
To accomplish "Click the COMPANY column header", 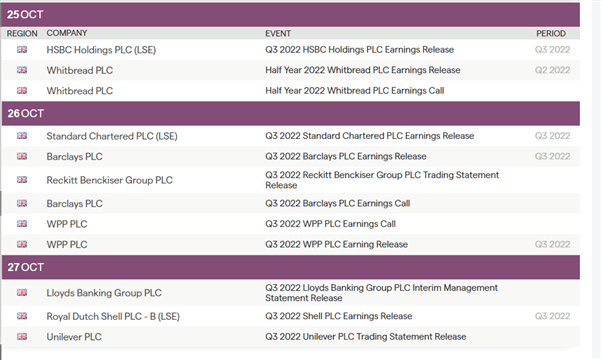I will pos(67,33).
